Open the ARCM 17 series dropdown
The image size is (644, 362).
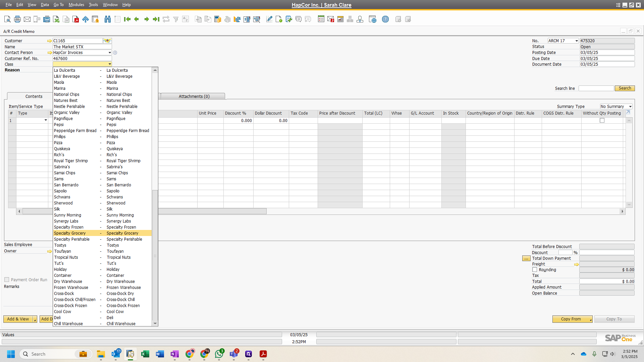click(577, 41)
